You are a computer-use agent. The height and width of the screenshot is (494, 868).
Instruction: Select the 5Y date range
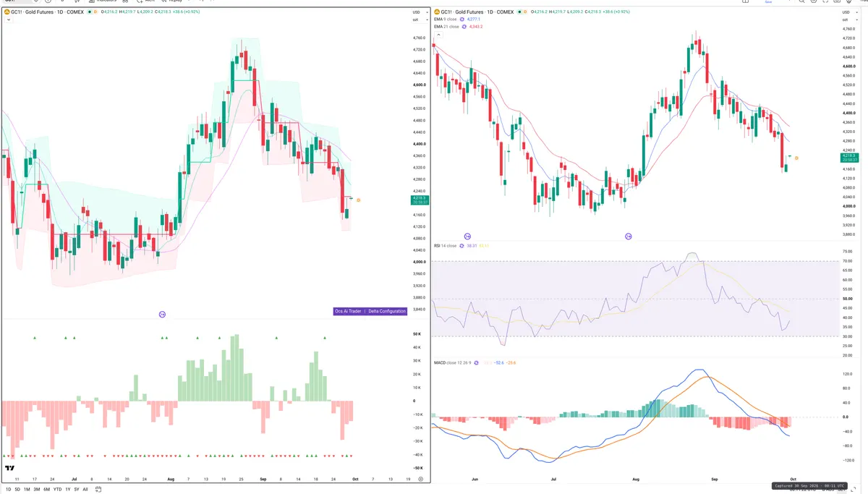[x=77, y=490]
